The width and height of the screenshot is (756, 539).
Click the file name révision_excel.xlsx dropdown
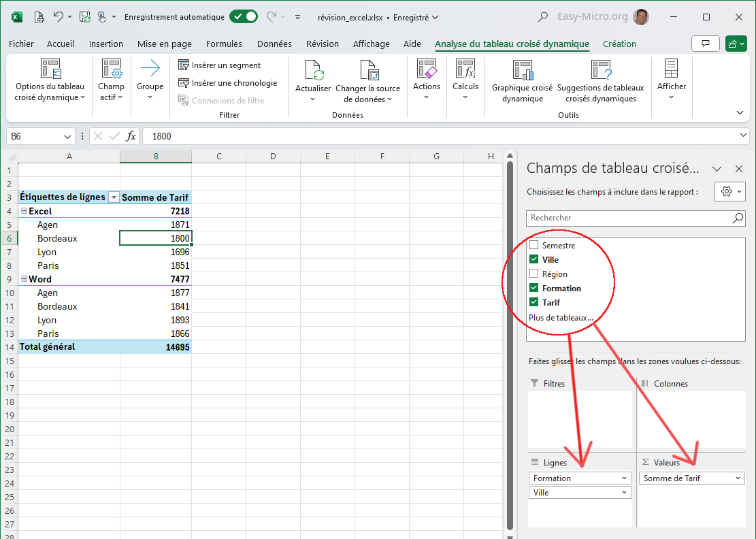(378, 18)
